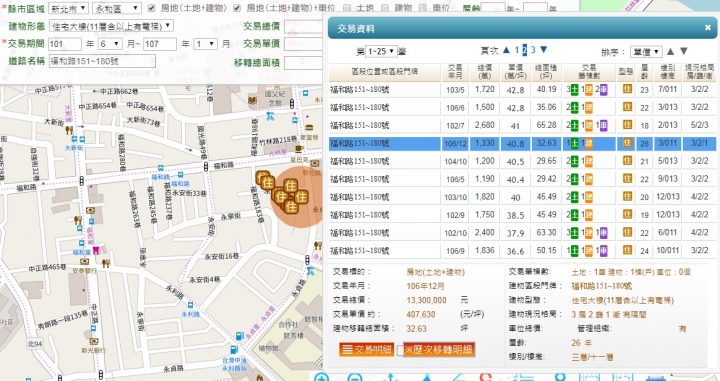720x381 pixels.
Task: Select the row dated 106/5
Action: coord(523,179)
